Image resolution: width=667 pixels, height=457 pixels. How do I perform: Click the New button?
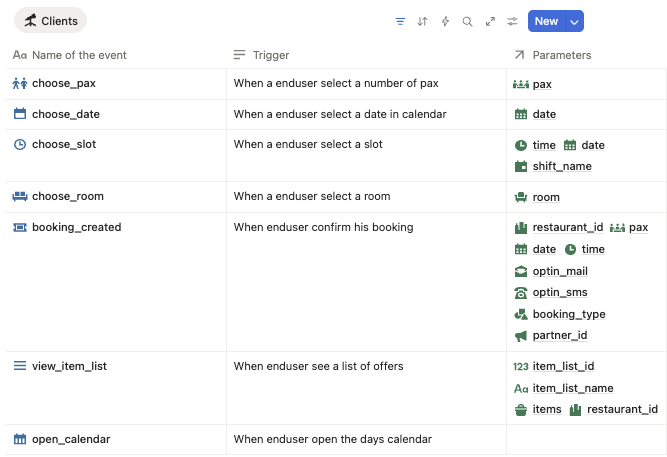point(546,21)
